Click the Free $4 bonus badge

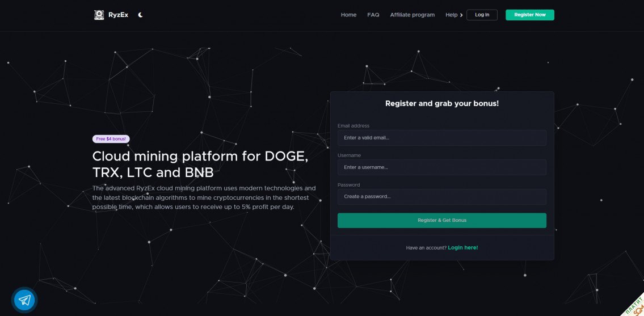[x=111, y=139]
